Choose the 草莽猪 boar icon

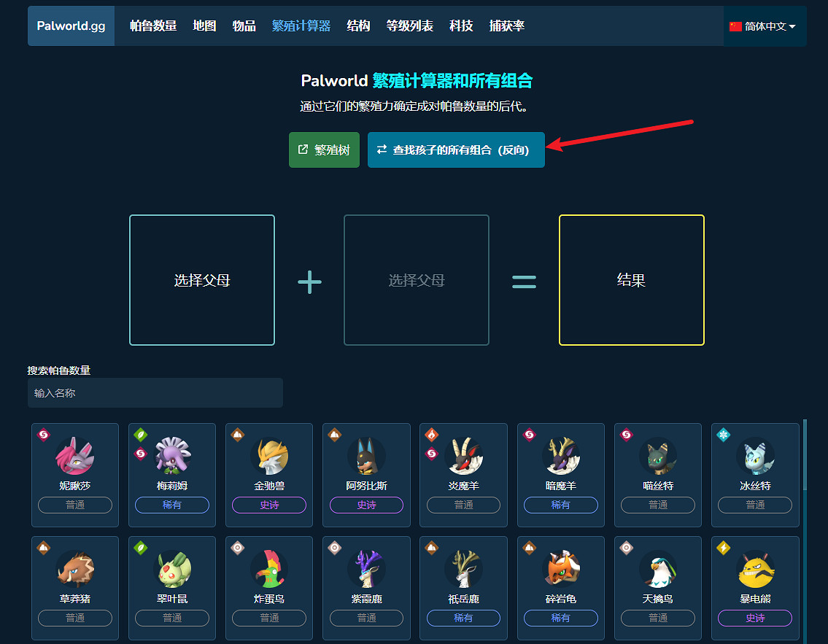[x=75, y=569]
